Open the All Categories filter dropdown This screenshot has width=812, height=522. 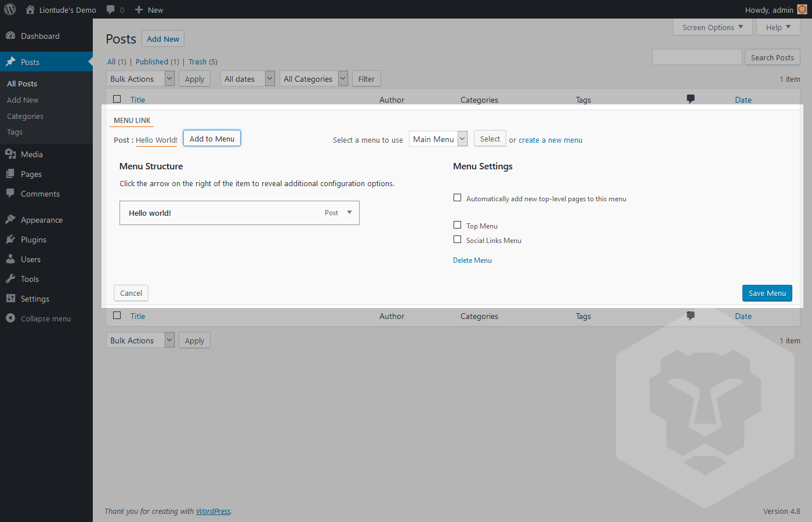(314, 79)
